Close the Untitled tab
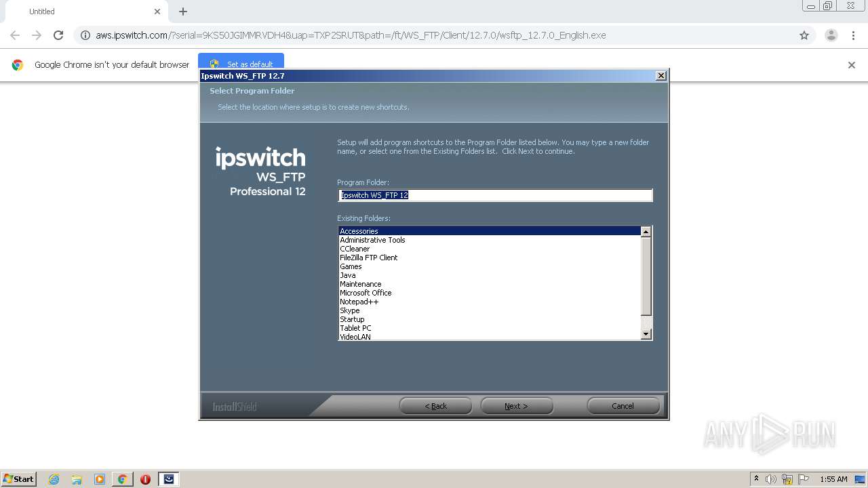This screenshot has height=488, width=868. tap(157, 12)
